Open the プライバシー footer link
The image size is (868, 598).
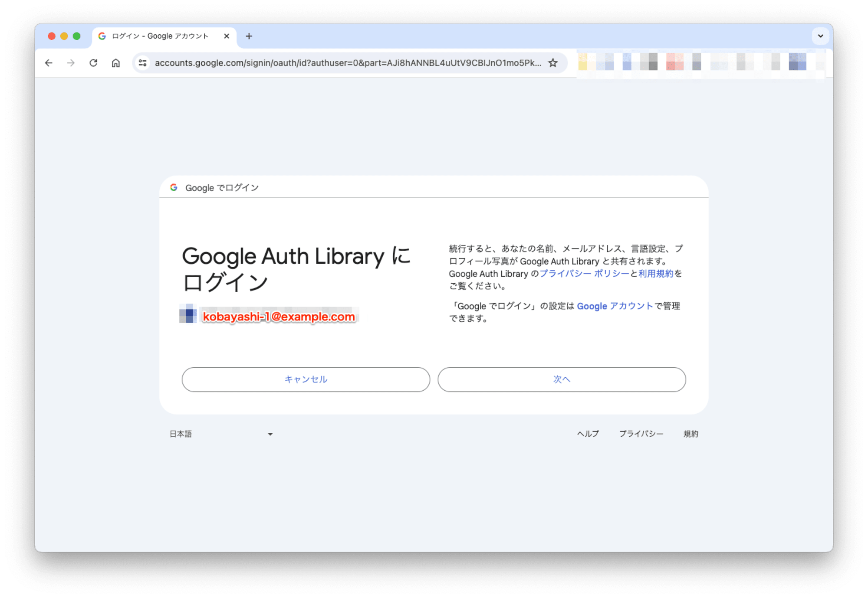click(641, 434)
